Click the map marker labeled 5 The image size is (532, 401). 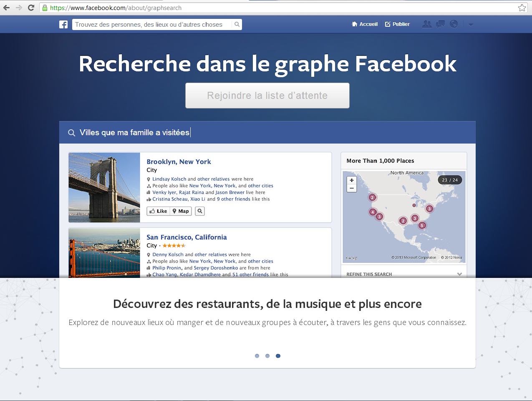point(422,225)
